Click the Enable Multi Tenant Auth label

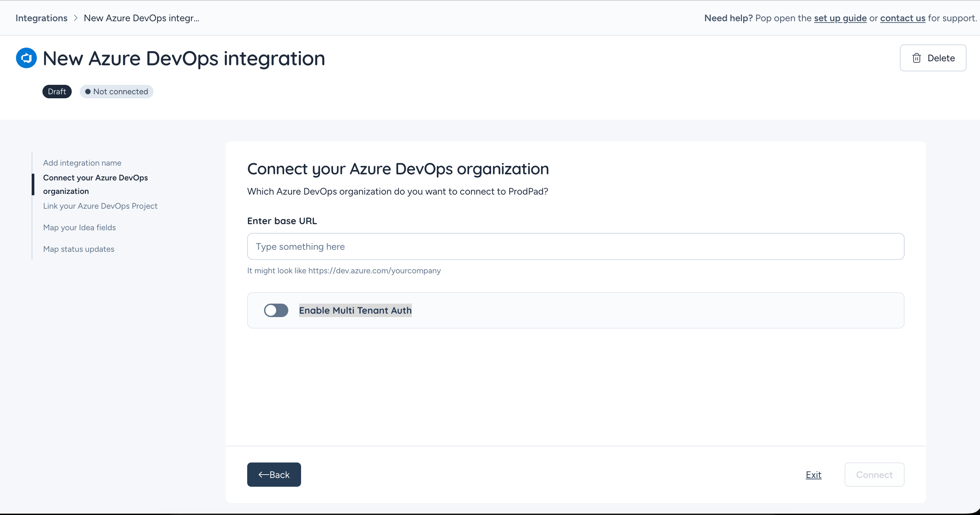point(355,310)
